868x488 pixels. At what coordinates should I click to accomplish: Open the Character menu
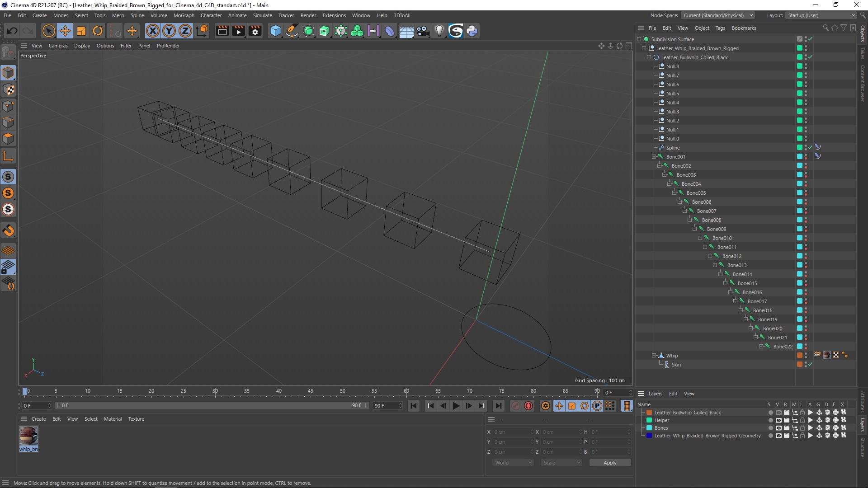coord(211,15)
